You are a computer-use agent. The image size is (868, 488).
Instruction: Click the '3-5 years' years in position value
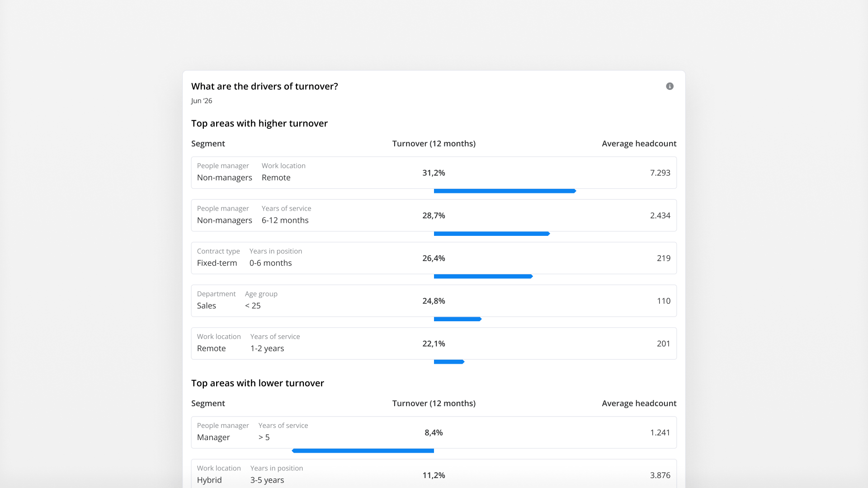267,480
